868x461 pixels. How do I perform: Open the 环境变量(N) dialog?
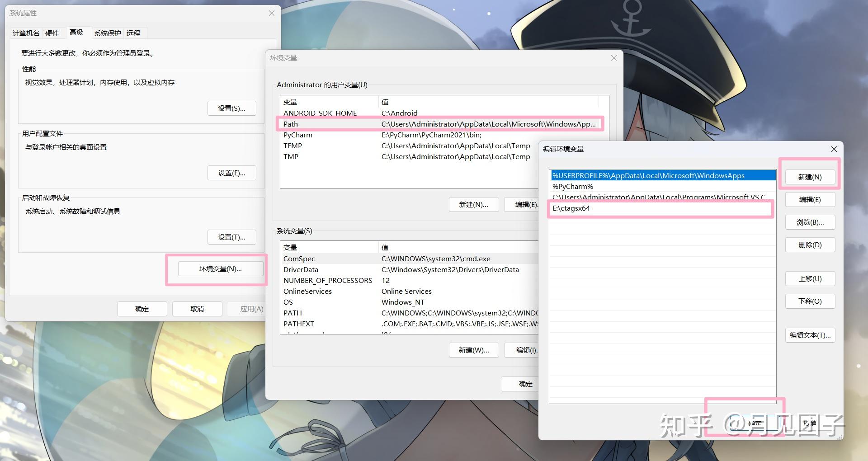[220, 268]
